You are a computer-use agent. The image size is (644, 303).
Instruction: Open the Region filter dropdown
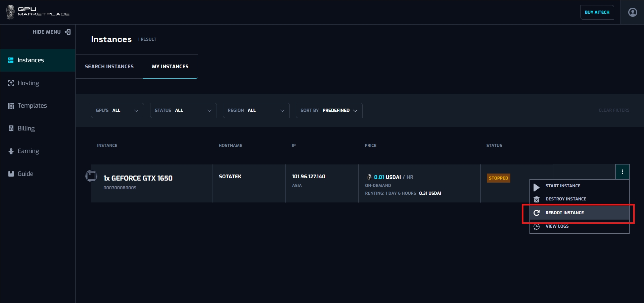click(x=256, y=111)
